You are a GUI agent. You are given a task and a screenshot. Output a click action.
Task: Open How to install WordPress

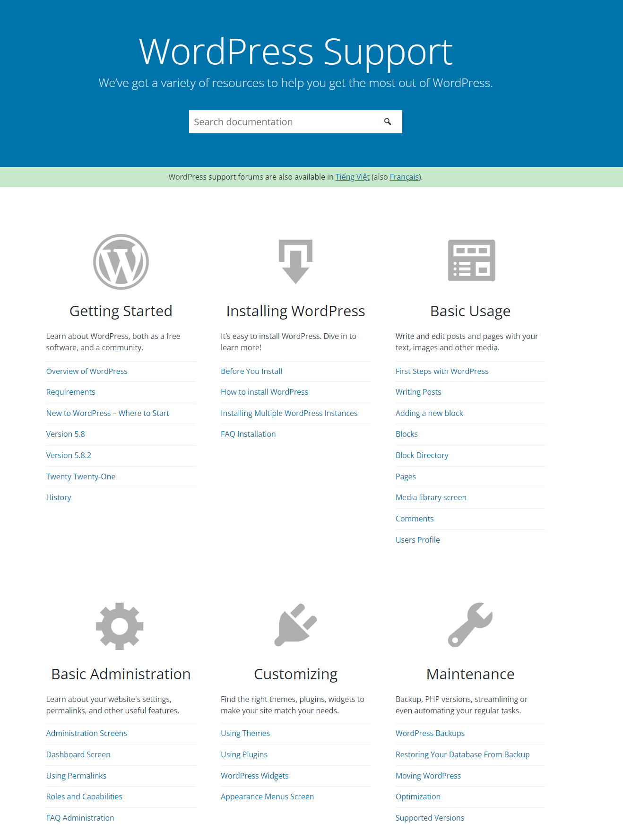264,392
